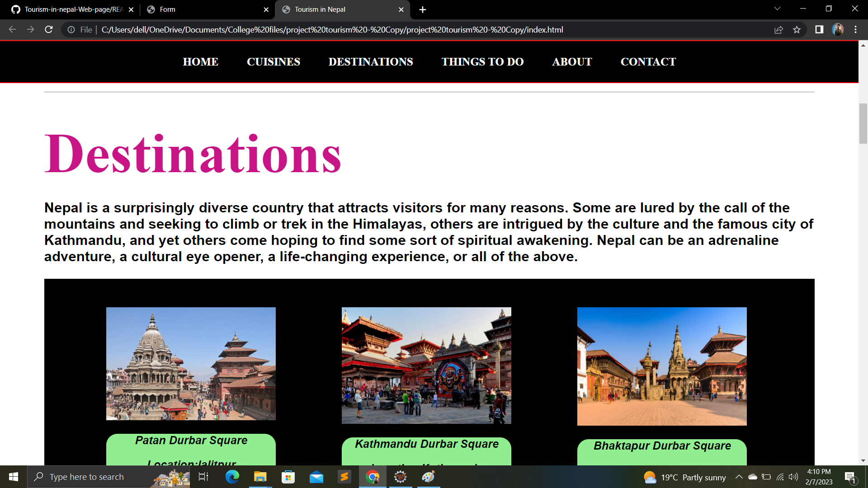This screenshot has height=488, width=868.
Task: Click the CONTACT navigation link
Action: pos(648,62)
